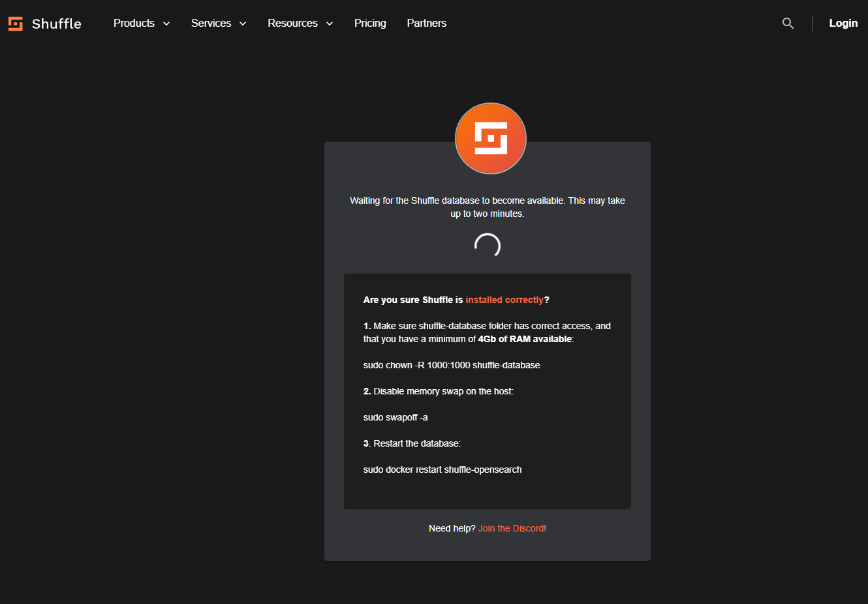Image resolution: width=868 pixels, height=604 pixels.
Task: Click the Shuffle logo in the header
Action: tap(45, 24)
